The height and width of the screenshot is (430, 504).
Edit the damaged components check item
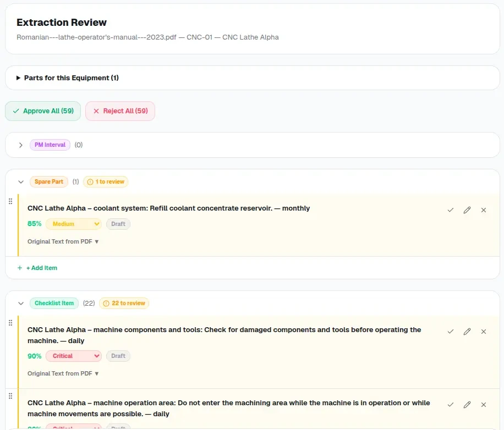point(467,332)
